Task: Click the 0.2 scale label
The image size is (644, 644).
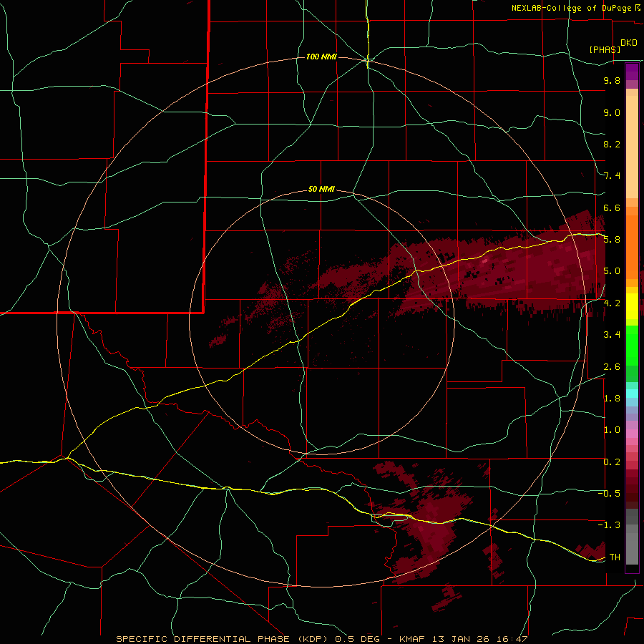Action: (x=612, y=462)
